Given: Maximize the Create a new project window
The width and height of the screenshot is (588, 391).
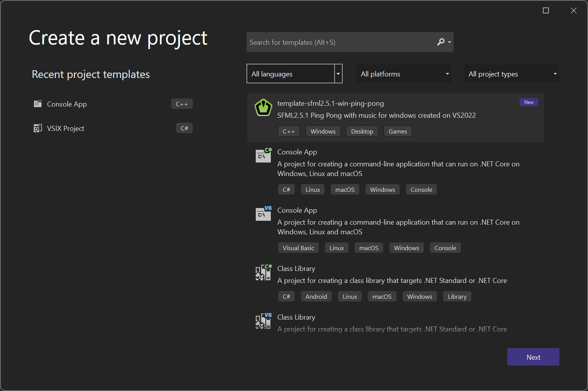Looking at the screenshot, I should 546,10.
